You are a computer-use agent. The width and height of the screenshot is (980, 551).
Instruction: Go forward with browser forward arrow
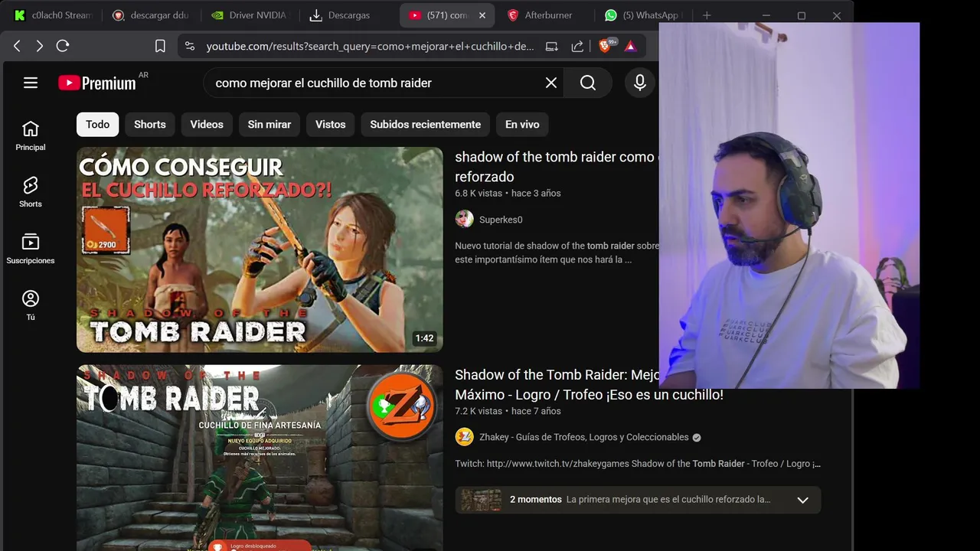39,46
